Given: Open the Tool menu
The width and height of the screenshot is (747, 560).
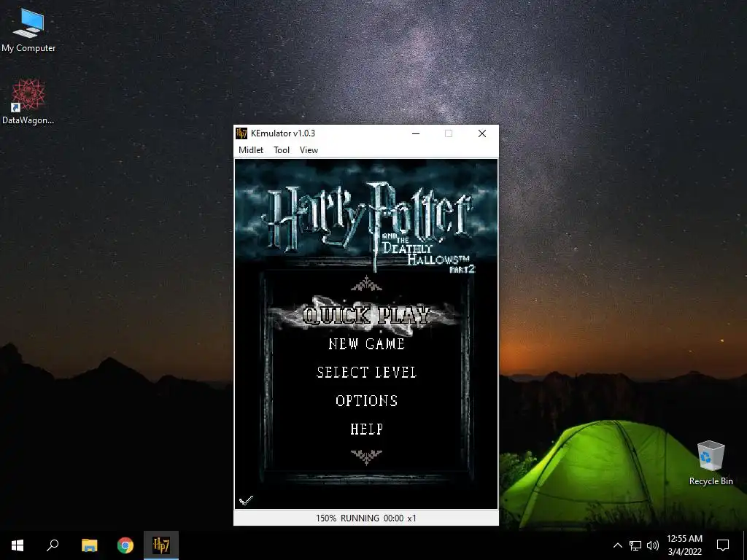Looking at the screenshot, I should click(x=282, y=150).
